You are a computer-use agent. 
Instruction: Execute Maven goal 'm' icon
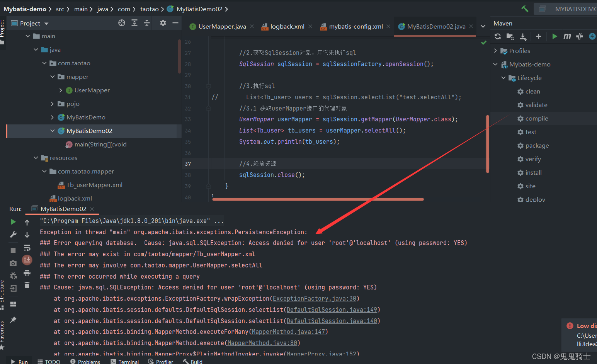567,36
